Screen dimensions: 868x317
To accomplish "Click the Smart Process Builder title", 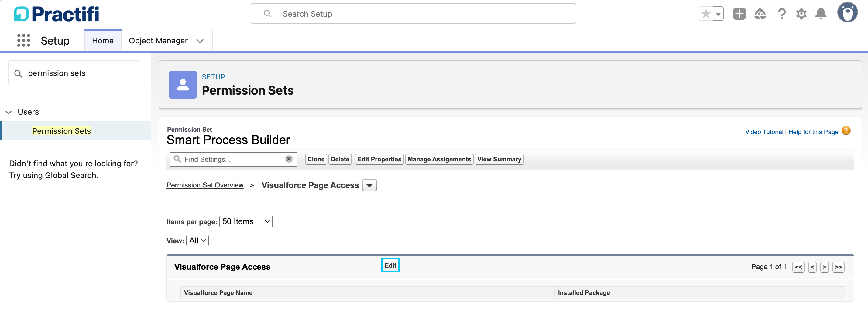I will tap(228, 140).
